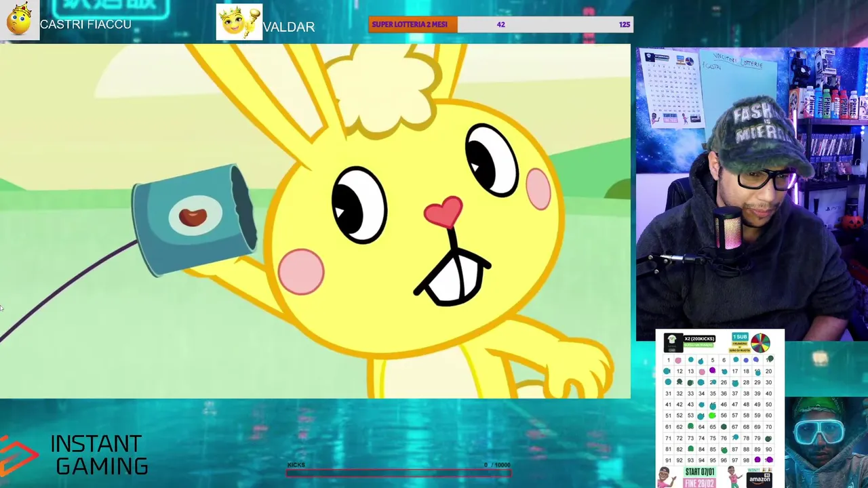This screenshot has height=488, width=868.
Task: Select number 75 on the lottery grid
Action: (x=713, y=438)
